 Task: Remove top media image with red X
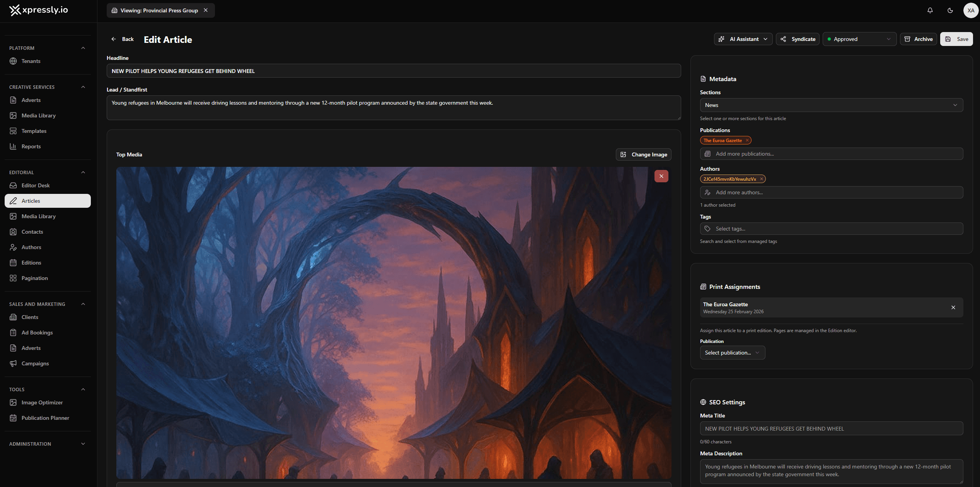click(661, 176)
